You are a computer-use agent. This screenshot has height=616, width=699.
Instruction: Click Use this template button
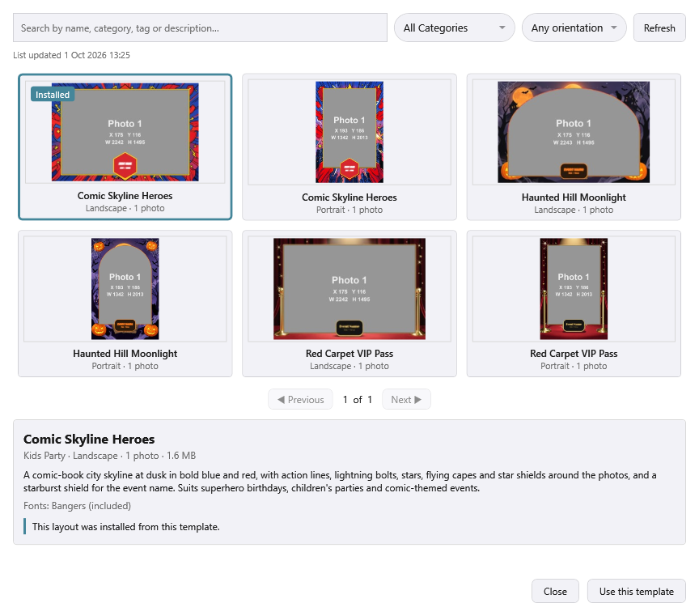pos(636,591)
